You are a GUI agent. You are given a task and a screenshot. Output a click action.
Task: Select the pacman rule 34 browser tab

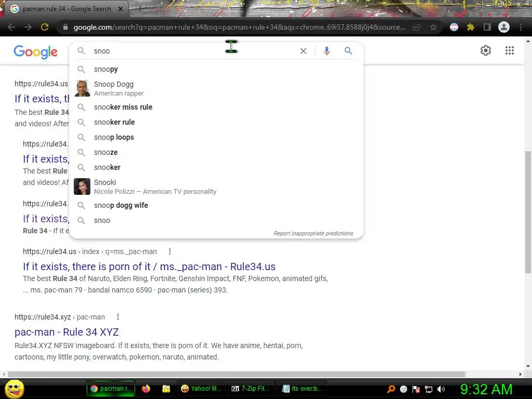pyautogui.click(x=66, y=9)
